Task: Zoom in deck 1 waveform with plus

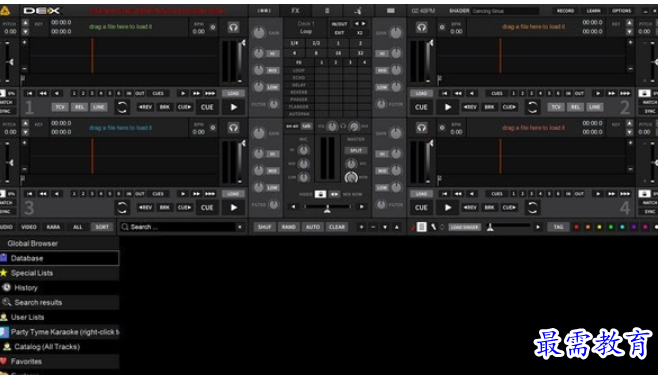Action: [x=24, y=42]
